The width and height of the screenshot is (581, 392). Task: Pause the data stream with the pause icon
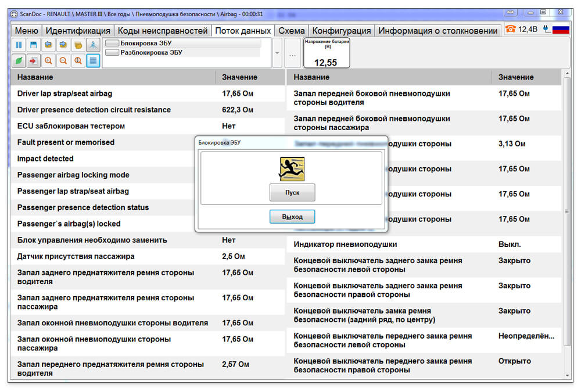coord(19,45)
